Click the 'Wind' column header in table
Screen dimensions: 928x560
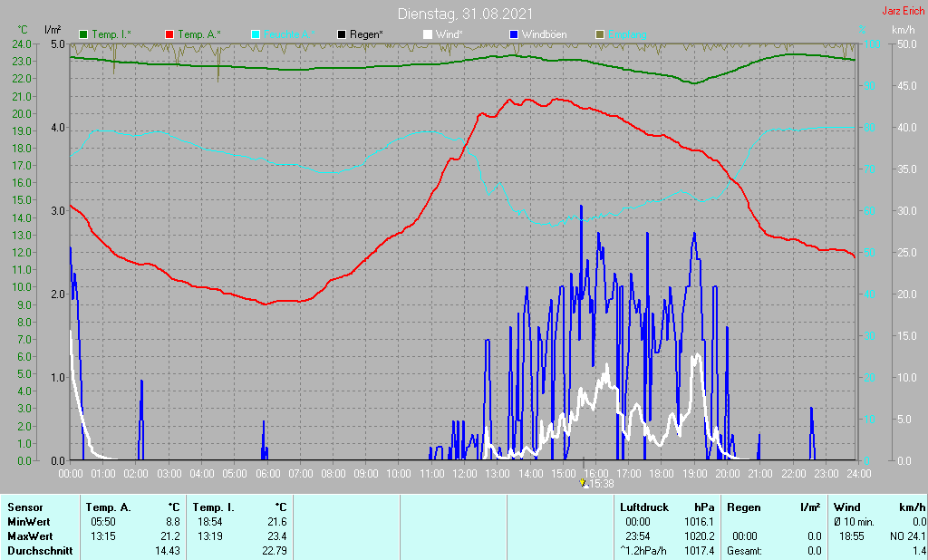847,508
